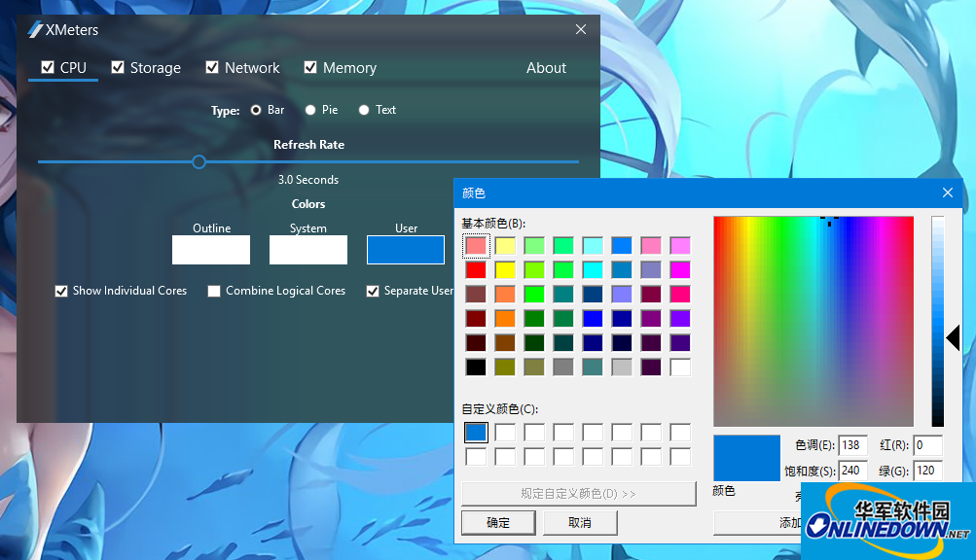Click the luminance slider arrow
Image resolution: width=976 pixels, height=560 pixels.
953,338
